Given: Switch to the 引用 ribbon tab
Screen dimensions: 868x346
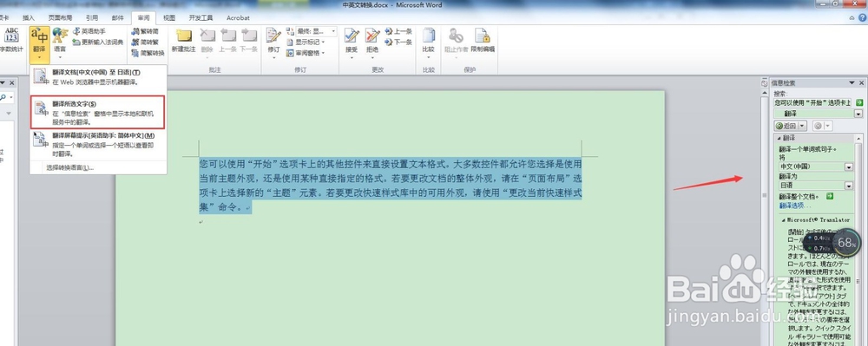Looking at the screenshot, I should tap(92, 17).
